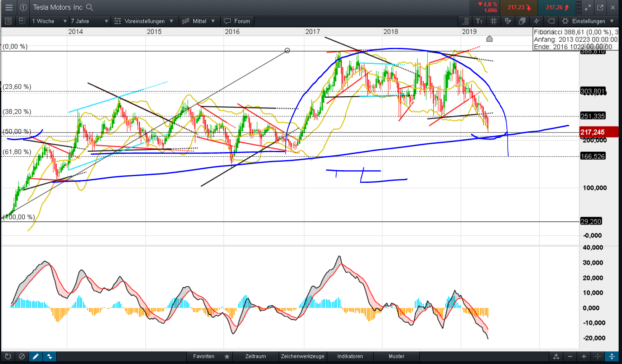
Task: Open the Voreinstellungen presets dropdown
Action: click(x=144, y=21)
